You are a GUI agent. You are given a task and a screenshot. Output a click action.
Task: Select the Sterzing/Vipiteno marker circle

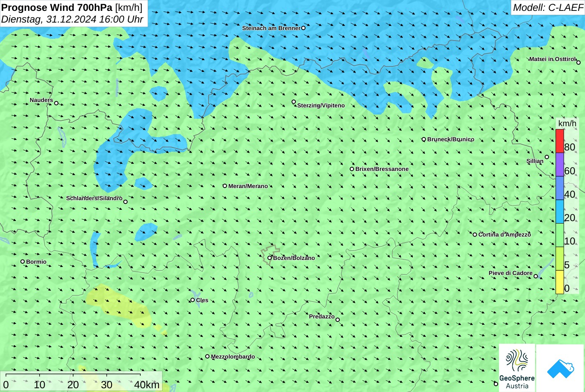(294, 102)
